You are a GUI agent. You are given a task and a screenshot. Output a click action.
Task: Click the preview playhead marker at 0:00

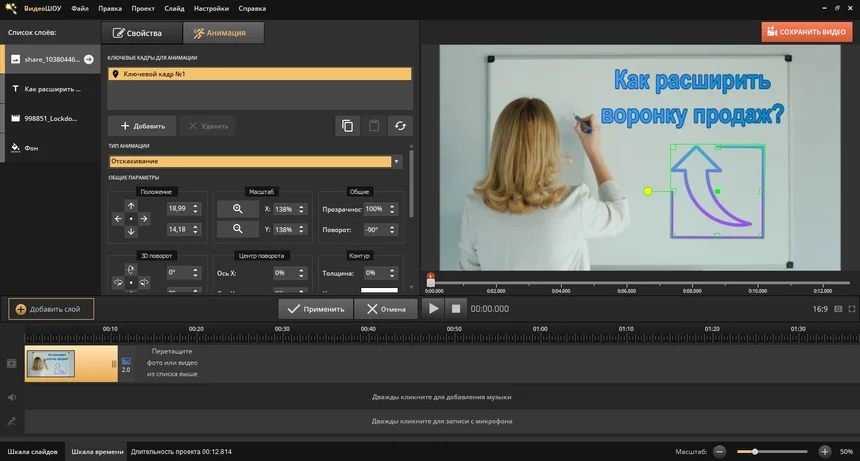(x=431, y=280)
